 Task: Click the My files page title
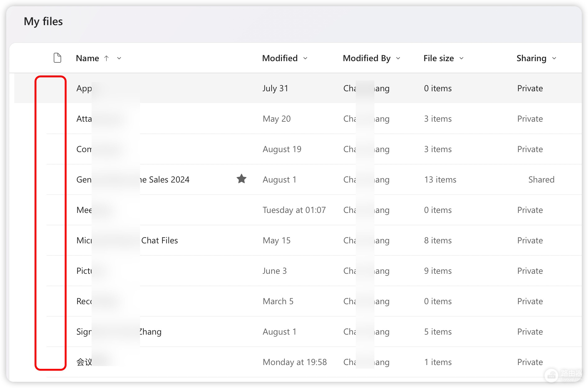click(x=43, y=21)
